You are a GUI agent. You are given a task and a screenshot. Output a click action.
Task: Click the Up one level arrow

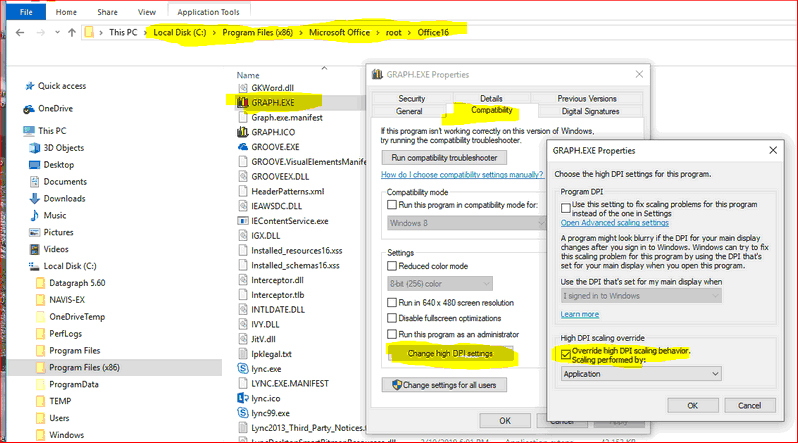[72, 33]
